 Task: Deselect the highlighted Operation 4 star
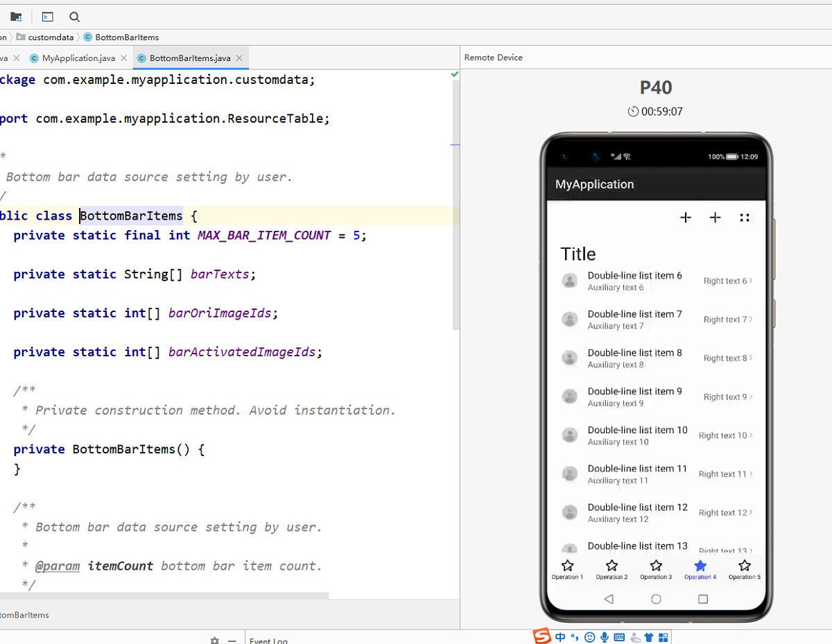coord(700,566)
